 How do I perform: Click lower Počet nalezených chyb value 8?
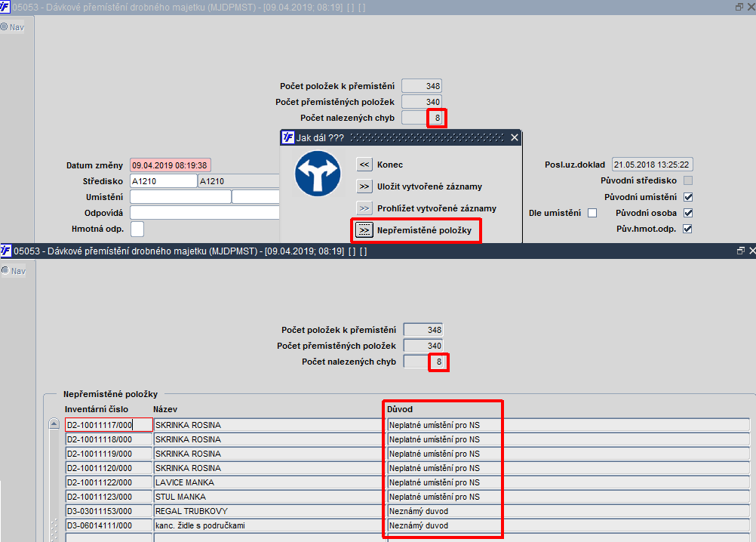pos(423,362)
